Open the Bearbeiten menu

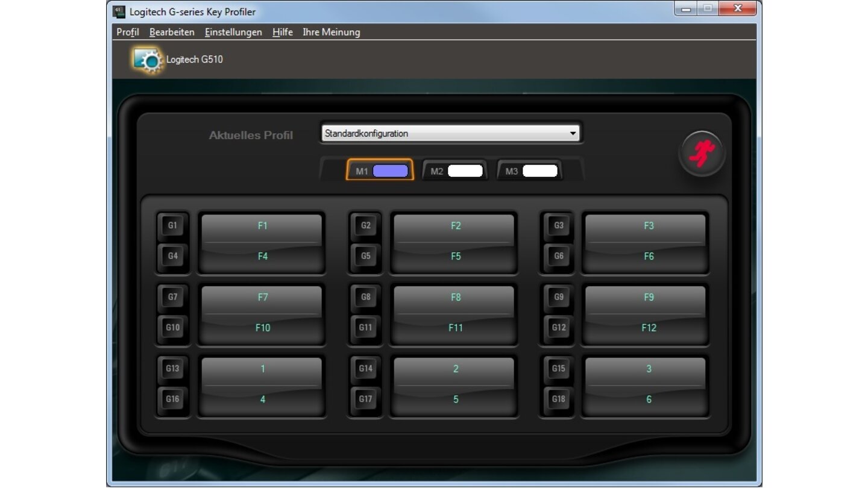(172, 32)
